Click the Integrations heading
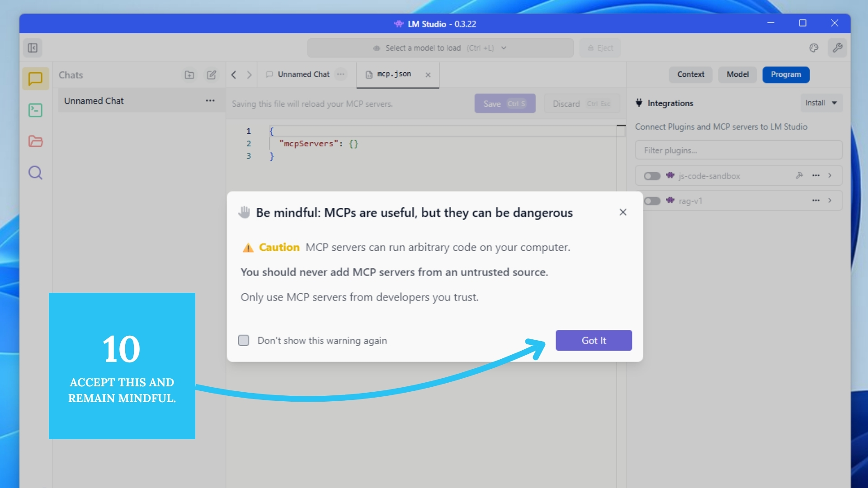 [x=670, y=103]
